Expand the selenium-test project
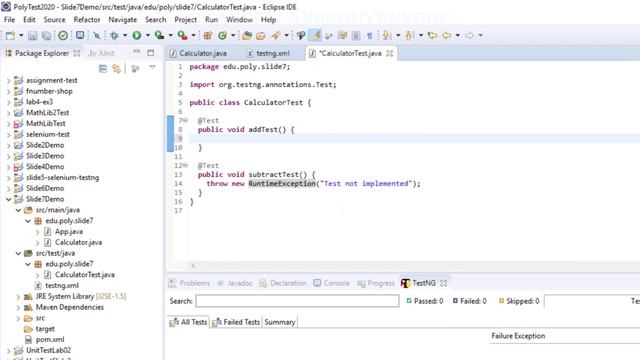 pos(9,134)
